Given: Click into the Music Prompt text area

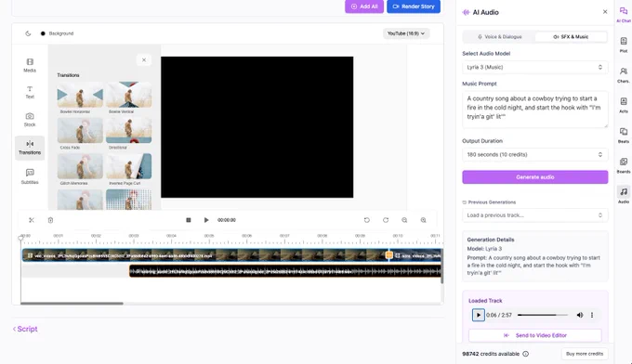Looking at the screenshot, I should tap(534, 110).
